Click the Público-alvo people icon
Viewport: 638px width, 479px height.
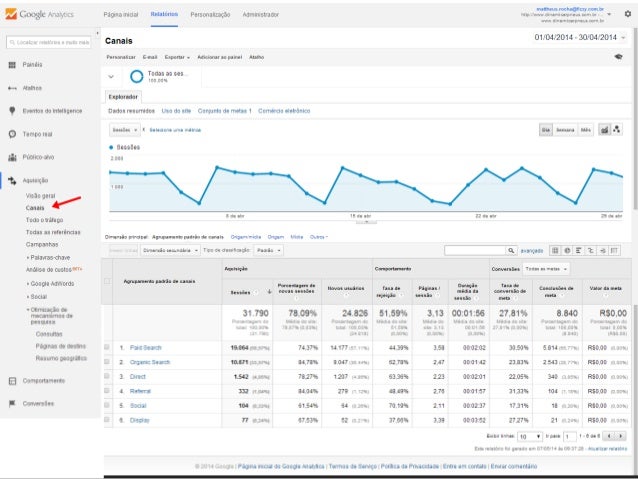coord(11,157)
